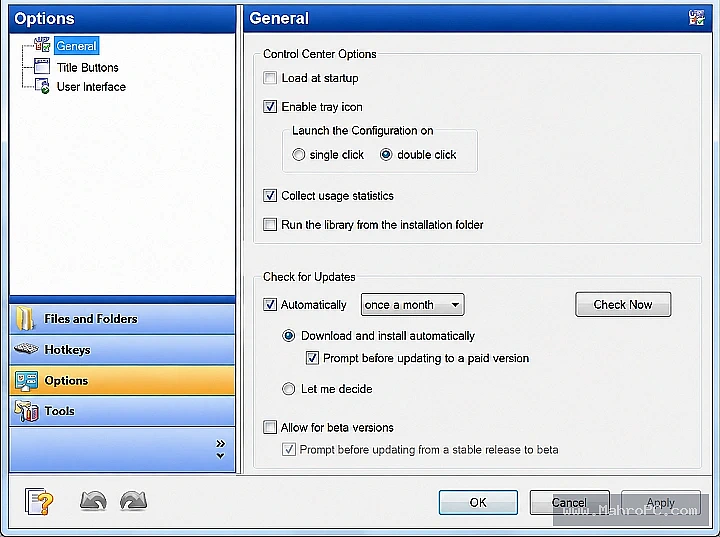Click the Hotkeys keyboard icon

coord(26,349)
